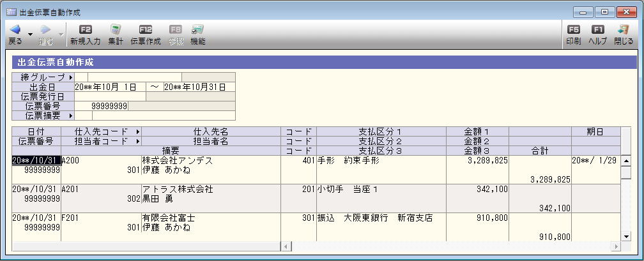
Task: Click the 閉じる door icon
Action: pyautogui.click(x=624, y=30)
